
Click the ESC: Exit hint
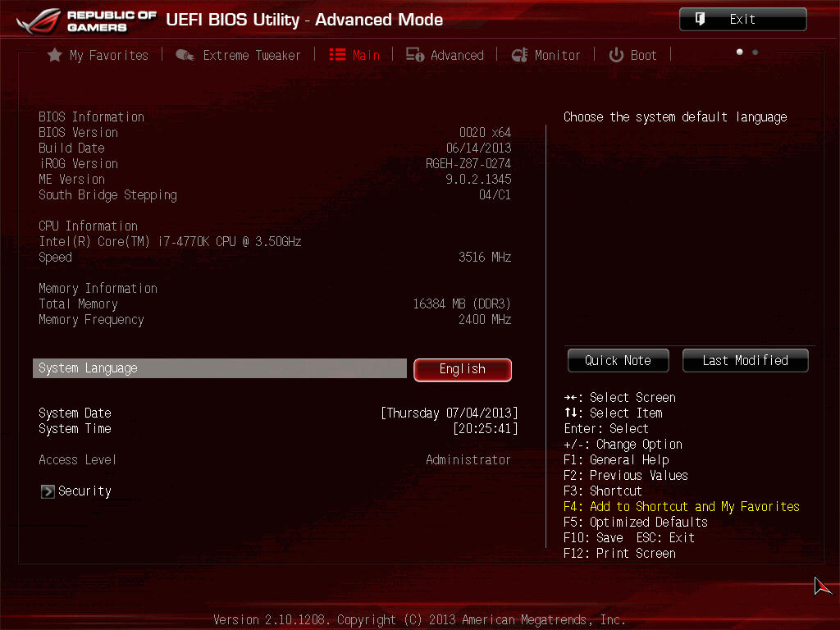pos(665,537)
